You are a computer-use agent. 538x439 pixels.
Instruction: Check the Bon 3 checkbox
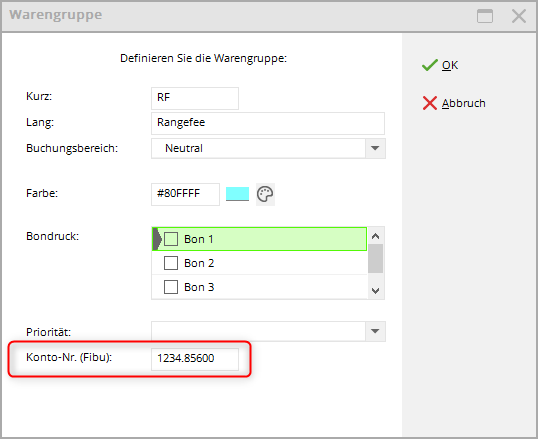click(171, 287)
